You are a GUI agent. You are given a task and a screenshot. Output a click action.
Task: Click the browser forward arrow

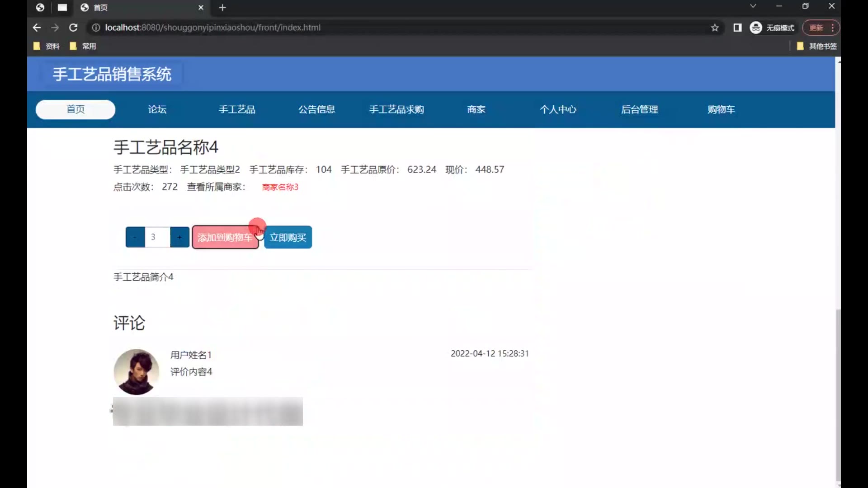(55, 28)
